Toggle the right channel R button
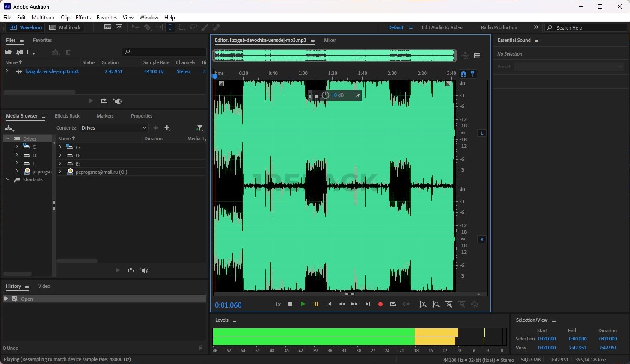 482,239
